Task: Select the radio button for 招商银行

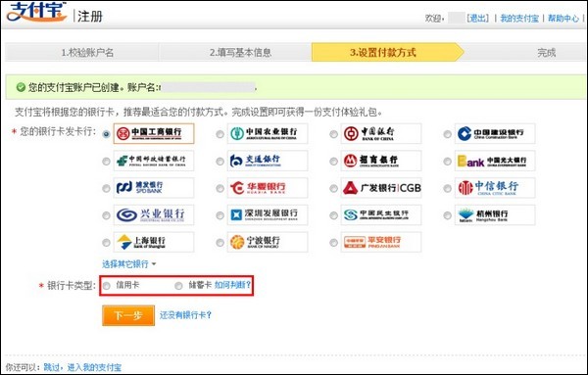Action: (x=333, y=162)
